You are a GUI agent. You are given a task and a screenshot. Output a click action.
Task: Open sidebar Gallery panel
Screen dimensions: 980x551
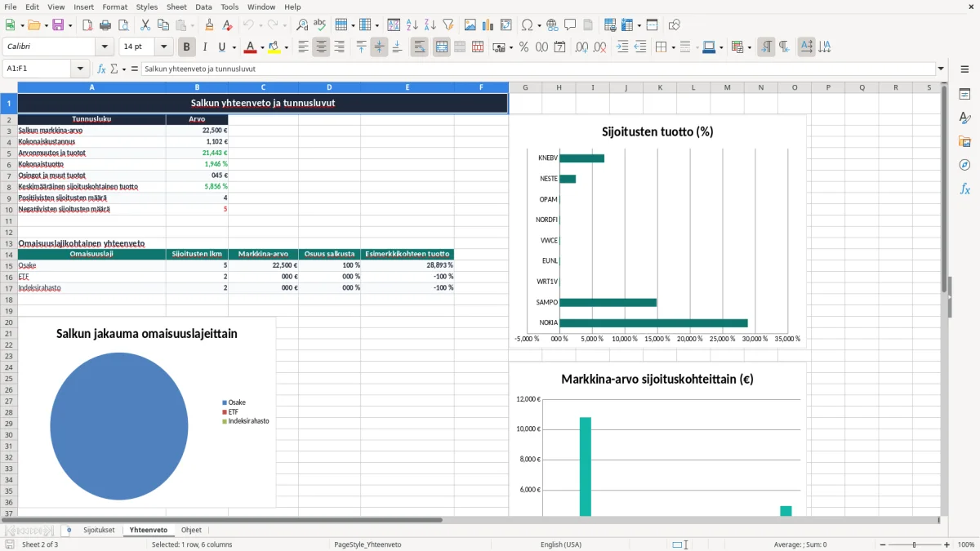click(964, 141)
